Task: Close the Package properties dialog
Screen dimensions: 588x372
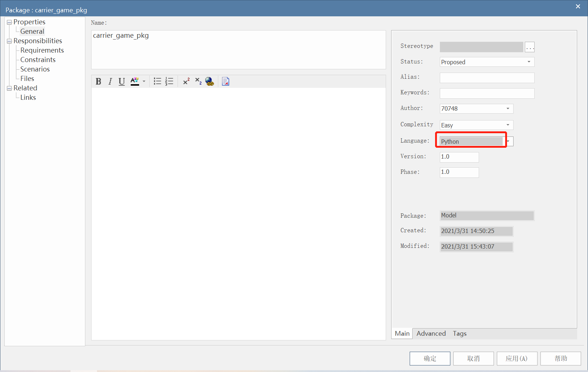Action: [x=578, y=7]
